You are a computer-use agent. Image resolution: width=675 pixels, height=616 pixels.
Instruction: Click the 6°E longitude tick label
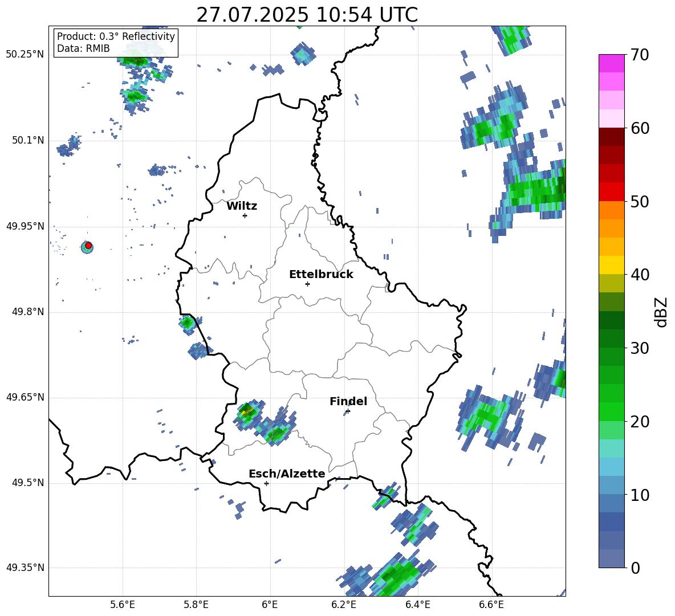pos(270,605)
